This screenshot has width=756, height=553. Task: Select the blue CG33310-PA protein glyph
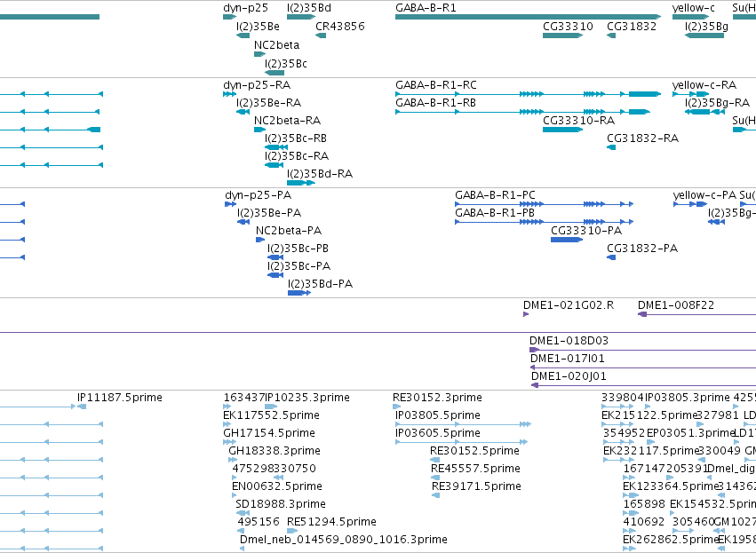[x=567, y=240]
